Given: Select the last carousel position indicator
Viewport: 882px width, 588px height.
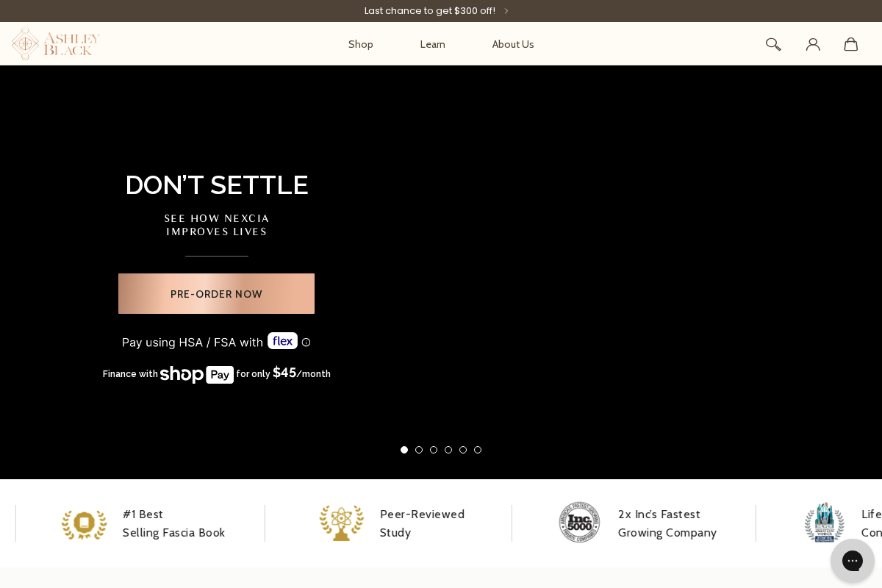Looking at the screenshot, I should click(478, 449).
